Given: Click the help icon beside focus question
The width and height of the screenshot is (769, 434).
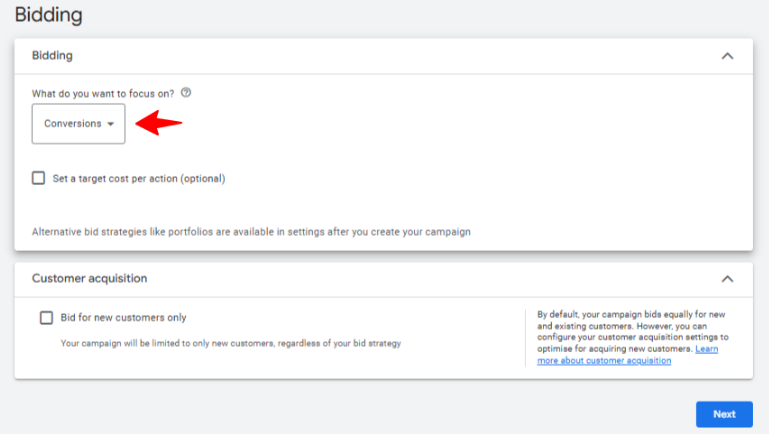Looking at the screenshot, I should point(186,93).
